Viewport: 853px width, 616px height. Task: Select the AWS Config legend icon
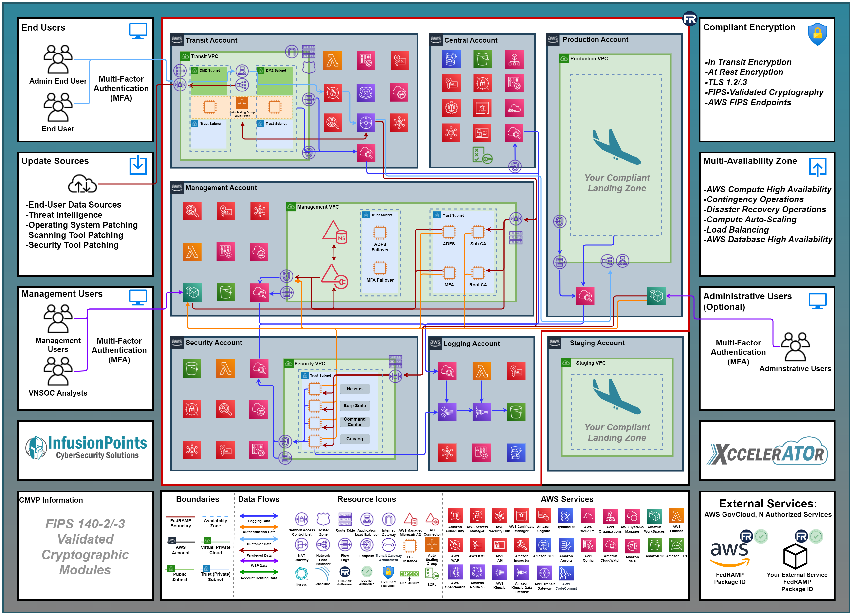tap(588, 545)
